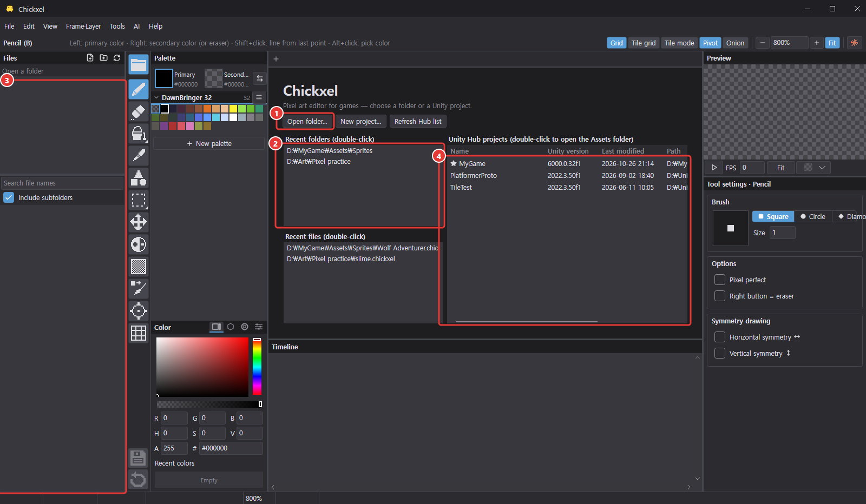Pick the yellow swatch in DawnBringer palette

pos(233,109)
